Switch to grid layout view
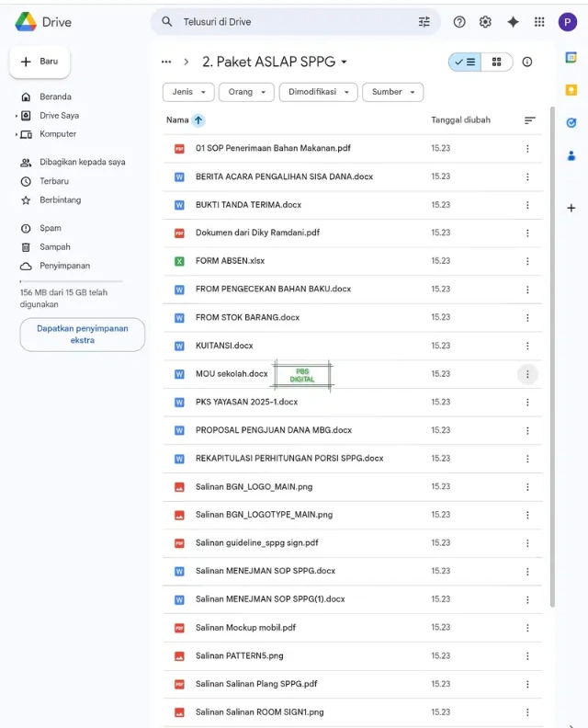588x728 pixels. click(497, 62)
